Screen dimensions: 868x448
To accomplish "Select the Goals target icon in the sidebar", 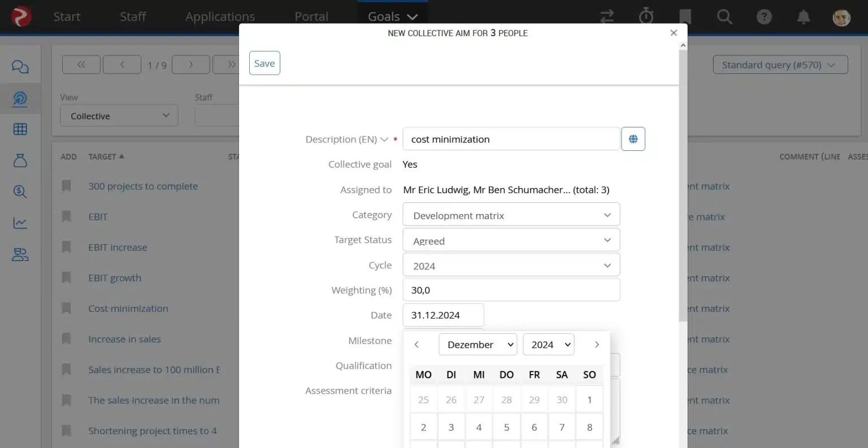I will click(20, 97).
